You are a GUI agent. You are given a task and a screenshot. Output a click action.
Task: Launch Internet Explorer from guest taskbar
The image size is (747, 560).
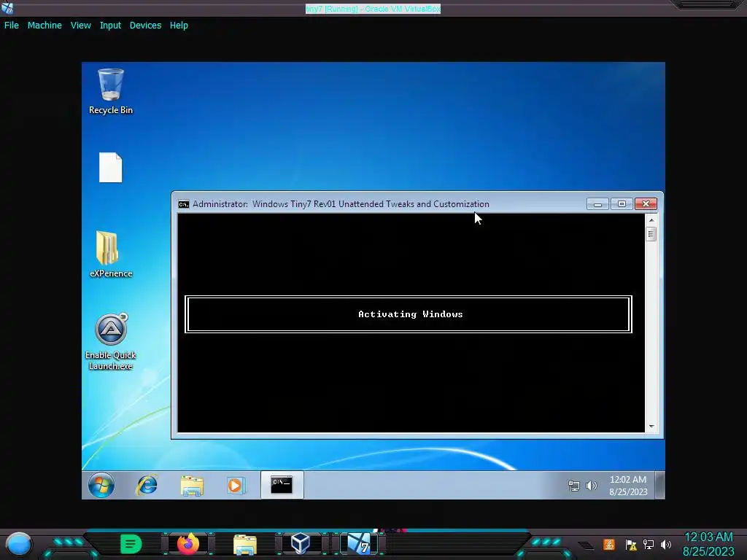[147, 485]
